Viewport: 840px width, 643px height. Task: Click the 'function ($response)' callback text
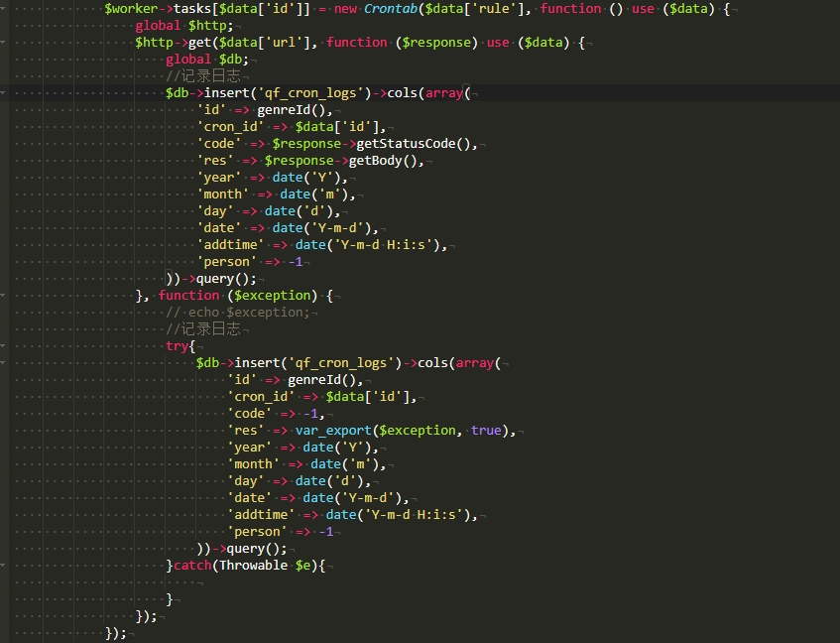402,43
